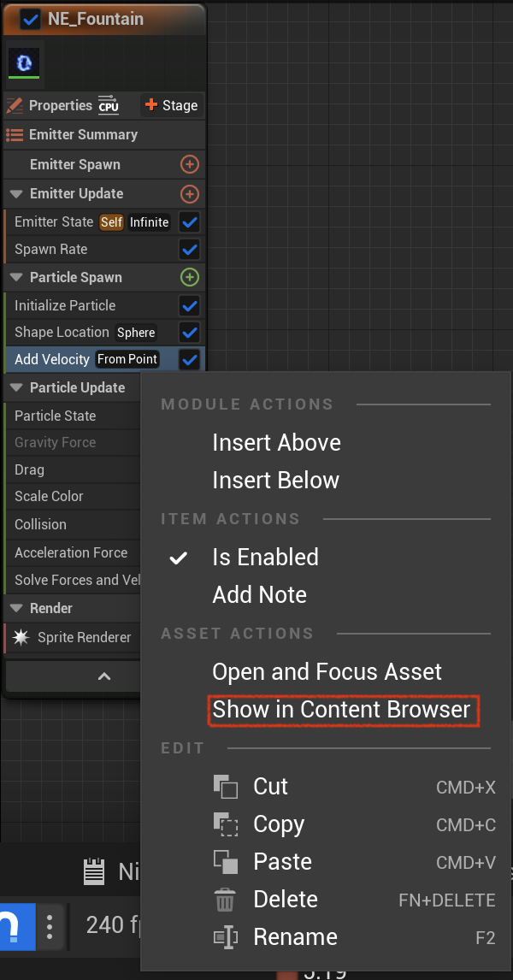Open the Emitter Summary row
The height and width of the screenshot is (980, 513).
tap(104, 135)
